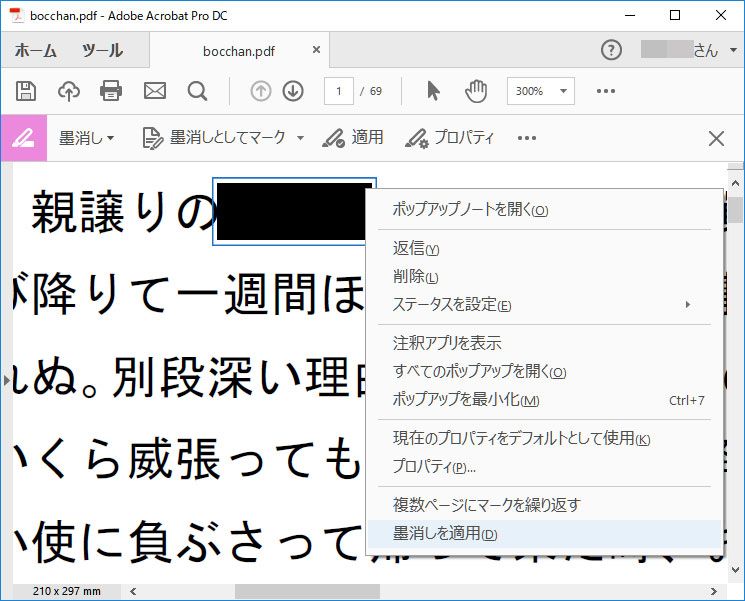Select the arrow selection tool
Image resolution: width=745 pixels, height=601 pixels.
433,91
